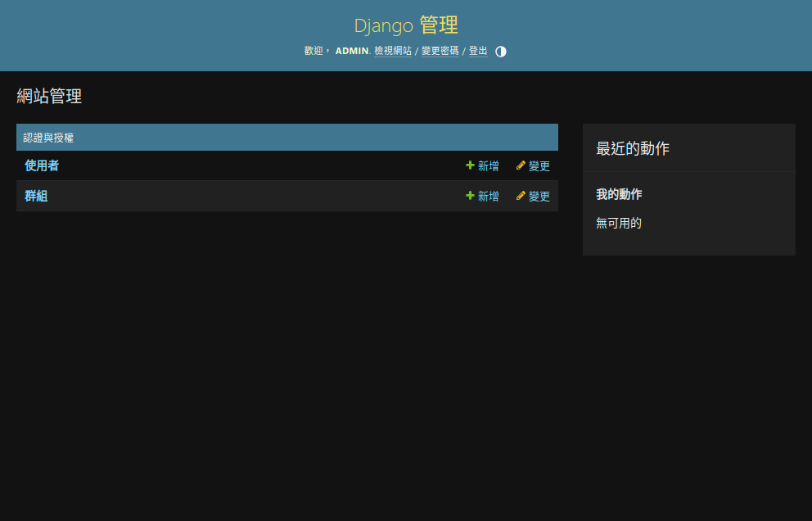Viewport: 812px width, 521px height.
Task: Go to 變更密碼 in the header
Action: point(440,51)
